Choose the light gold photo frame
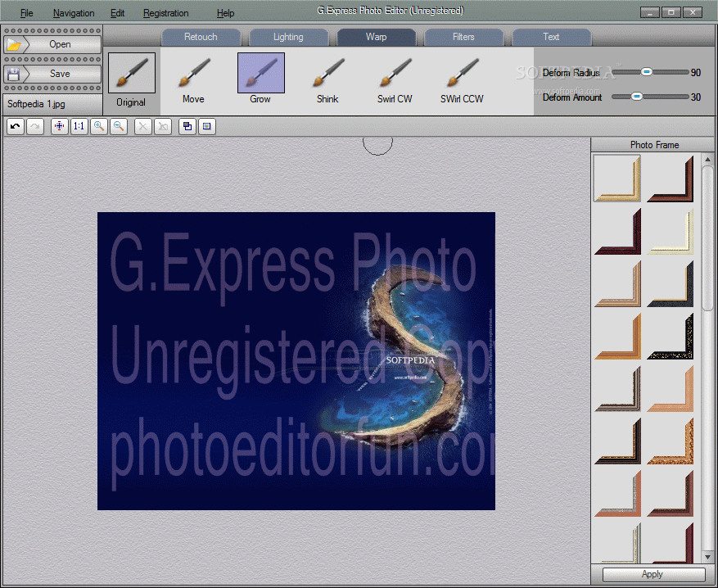 pos(616,179)
